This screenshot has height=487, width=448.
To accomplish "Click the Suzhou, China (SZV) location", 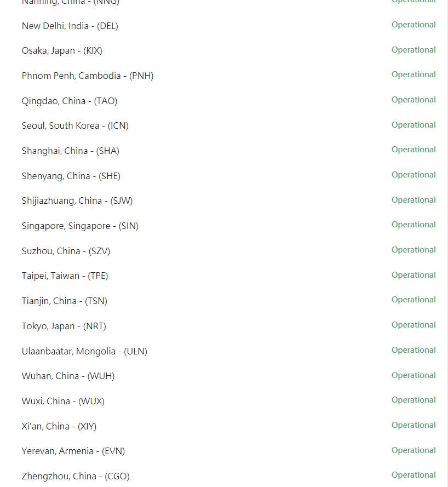I will [66, 251].
